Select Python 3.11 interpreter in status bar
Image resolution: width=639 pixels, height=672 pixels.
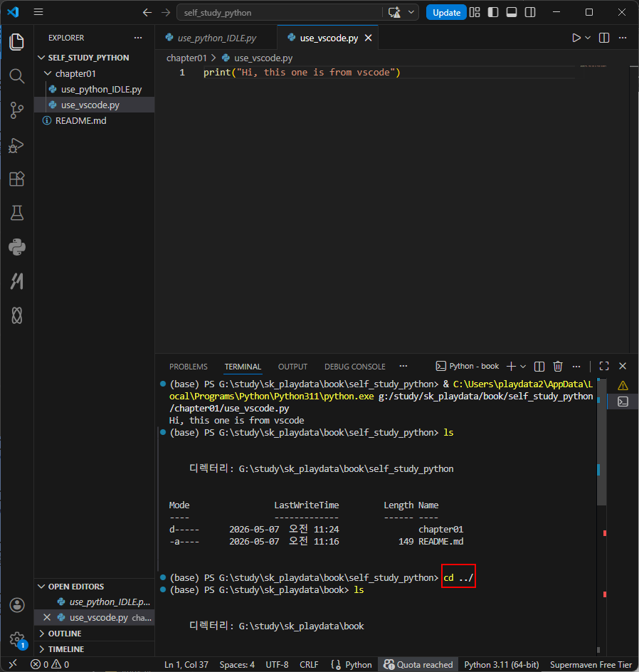[501, 664]
